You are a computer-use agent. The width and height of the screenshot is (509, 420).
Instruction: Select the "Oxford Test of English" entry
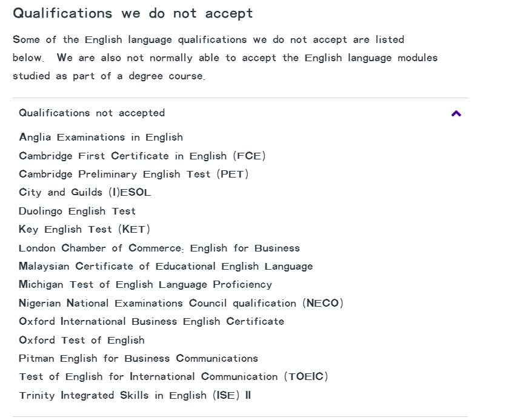(81, 341)
